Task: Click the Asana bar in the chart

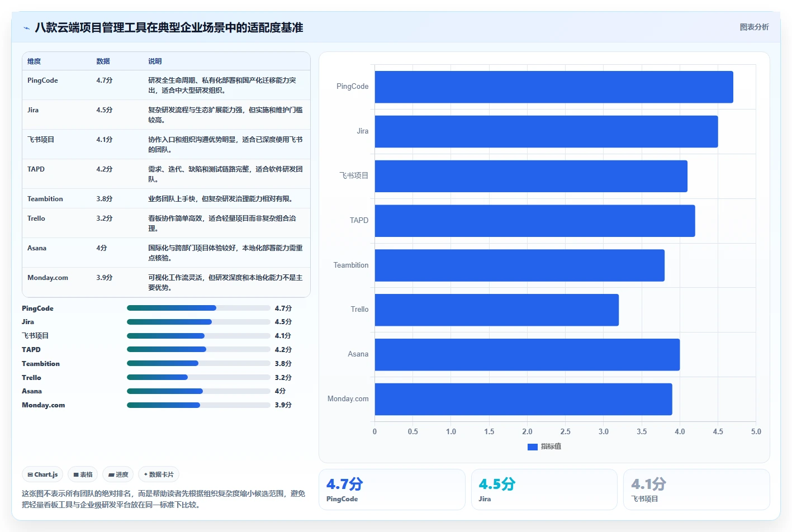Action: (527, 354)
